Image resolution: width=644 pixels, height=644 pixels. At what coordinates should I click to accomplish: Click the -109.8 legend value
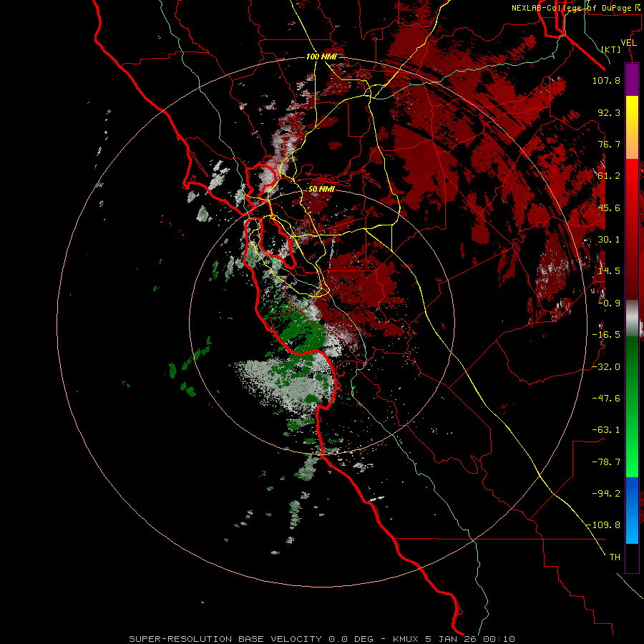pos(603,525)
